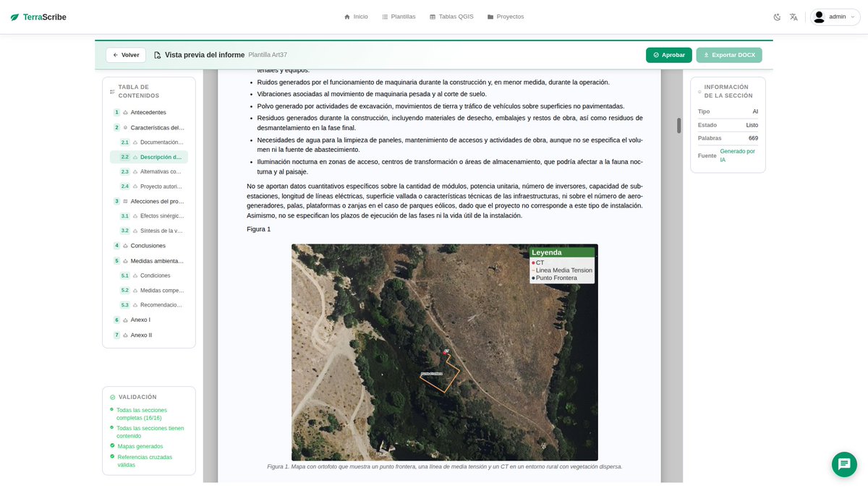Click the Palabras value 669
The image size is (868, 488).
point(753,138)
